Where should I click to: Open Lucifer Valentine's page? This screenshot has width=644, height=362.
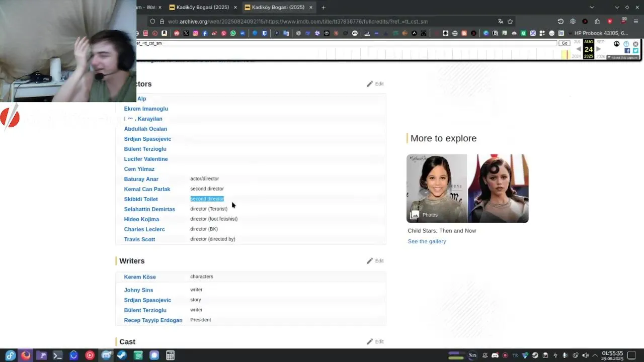click(x=146, y=159)
